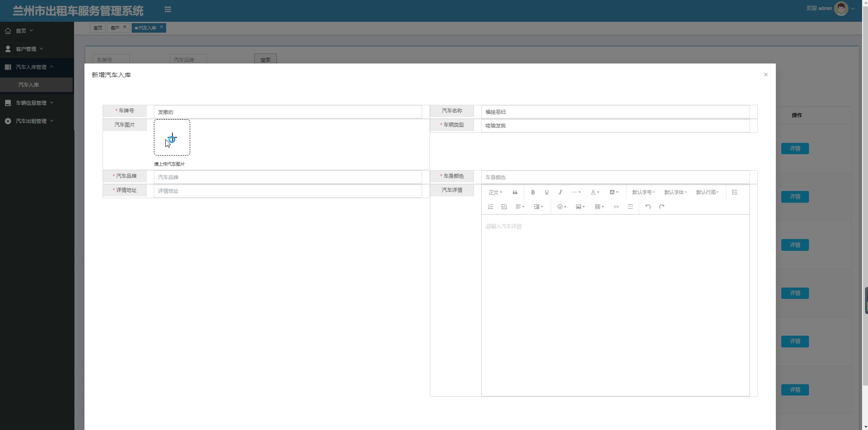Toggle bold formatting in car details editor
Viewport: 868px width, 430px height.
(533, 192)
